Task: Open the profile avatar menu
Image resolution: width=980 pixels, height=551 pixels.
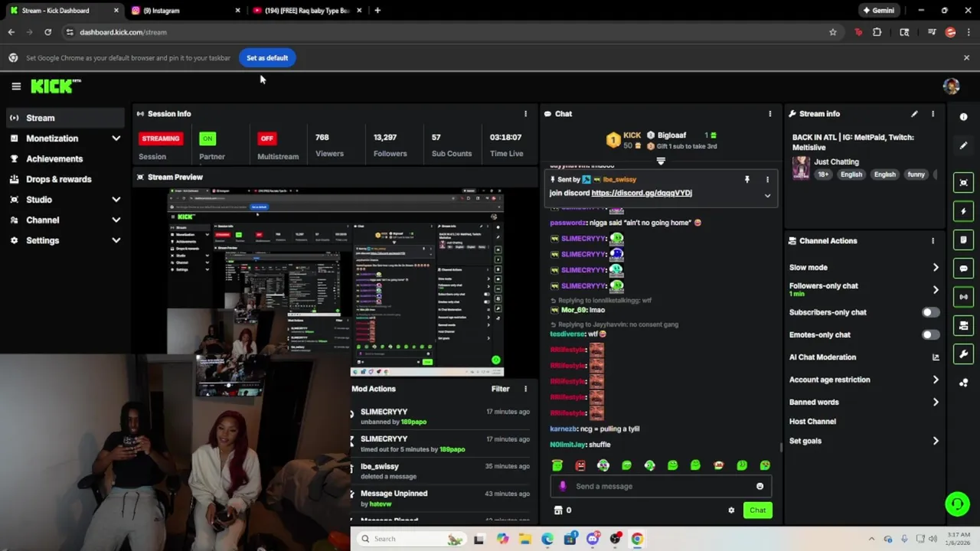Action: pyautogui.click(x=951, y=86)
